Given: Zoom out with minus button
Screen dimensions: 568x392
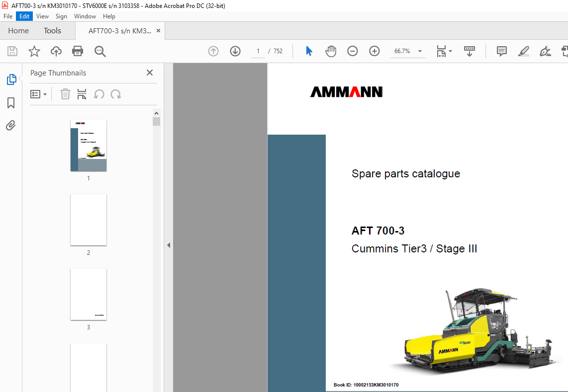Looking at the screenshot, I should (x=352, y=51).
